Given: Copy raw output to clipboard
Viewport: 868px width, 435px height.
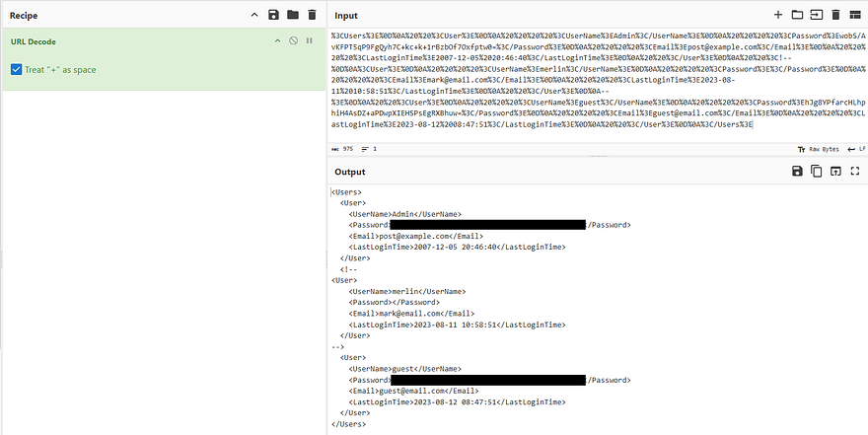Looking at the screenshot, I should (x=816, y=172).
